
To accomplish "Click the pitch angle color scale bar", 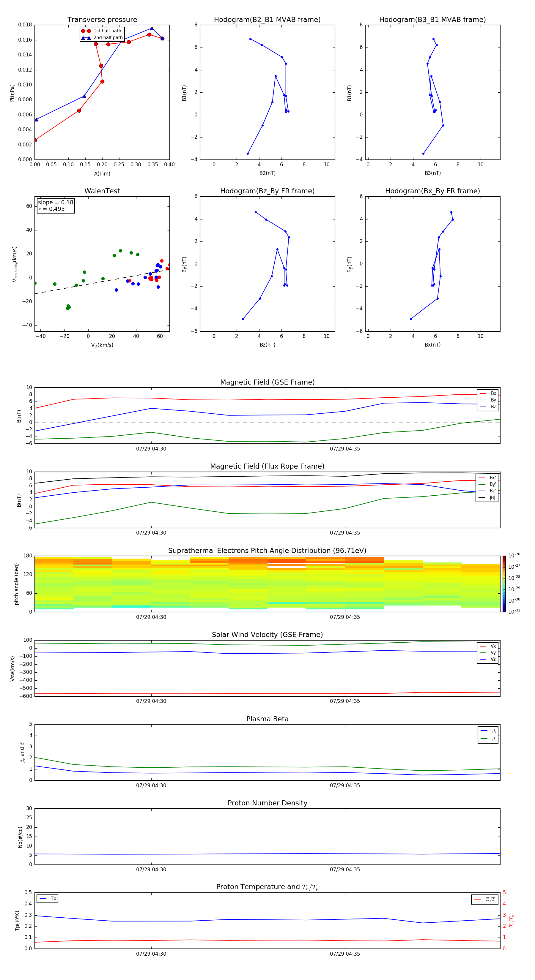I will [x=504, y=584].
